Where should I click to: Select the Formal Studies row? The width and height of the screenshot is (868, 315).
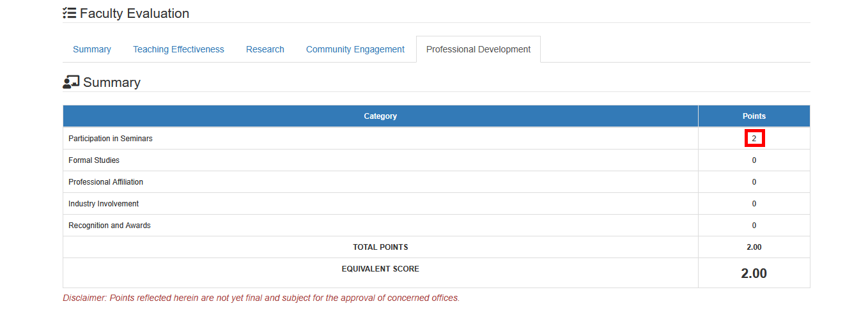[437, 160]
